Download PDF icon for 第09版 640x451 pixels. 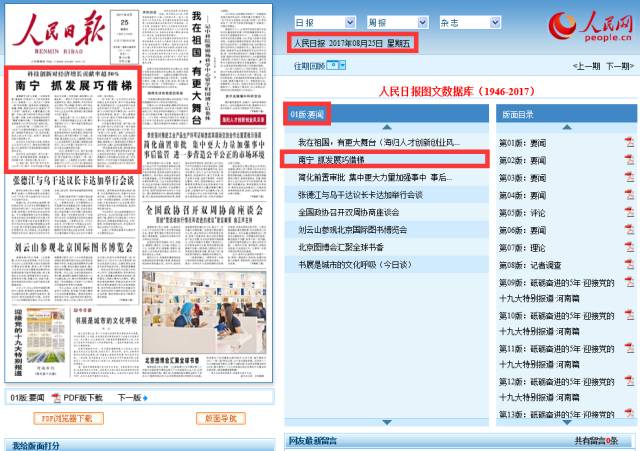pyautogui.click(x=629, y=282)
